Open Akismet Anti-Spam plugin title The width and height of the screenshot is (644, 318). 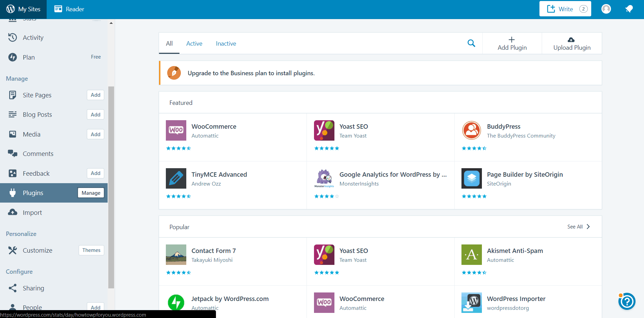coord(515,251)
